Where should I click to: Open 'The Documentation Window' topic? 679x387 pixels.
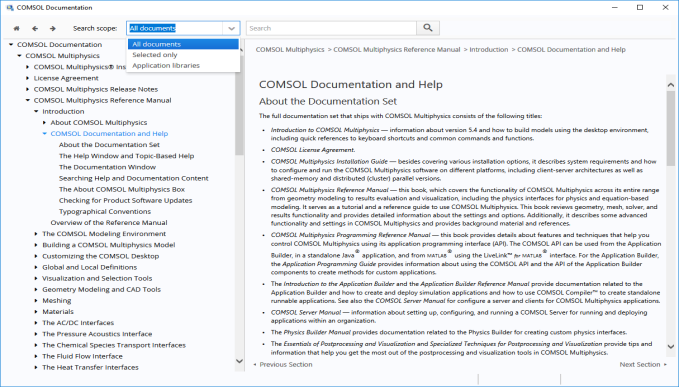click(107, 167)
